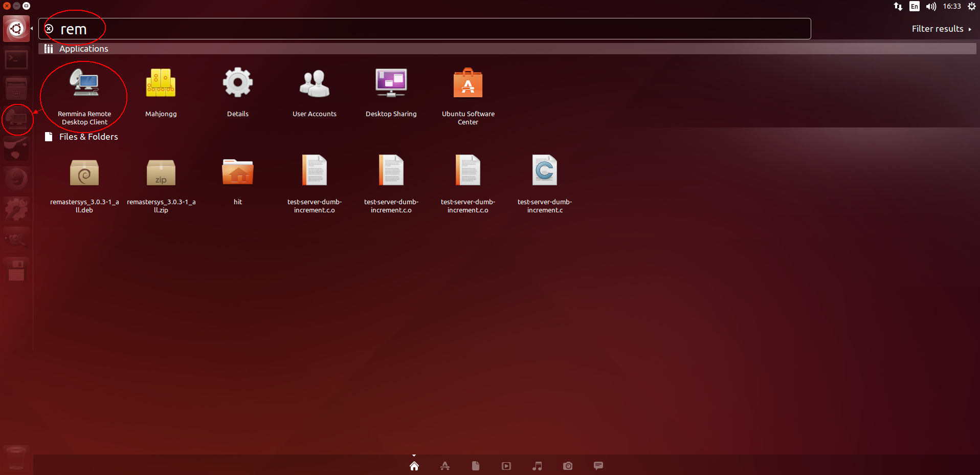Open the sound volume indicator
The height and width of the screenshot is (475, 980).
[931, 6]
